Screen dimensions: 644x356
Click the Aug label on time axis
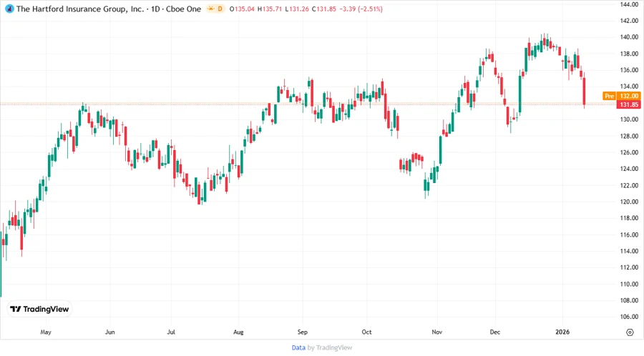click(238, 332)
